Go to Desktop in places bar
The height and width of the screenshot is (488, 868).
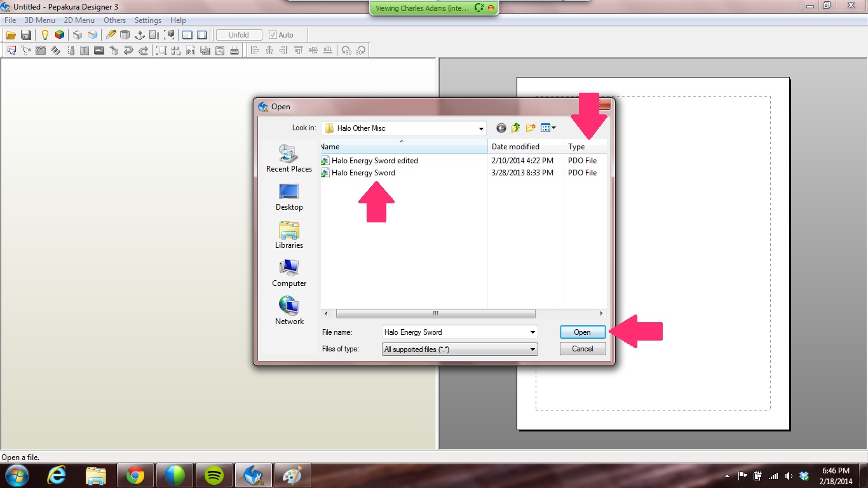(x=289, y=197)
